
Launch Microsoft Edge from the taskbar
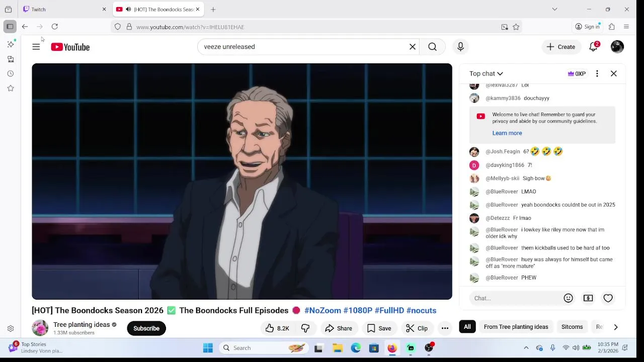356,348
